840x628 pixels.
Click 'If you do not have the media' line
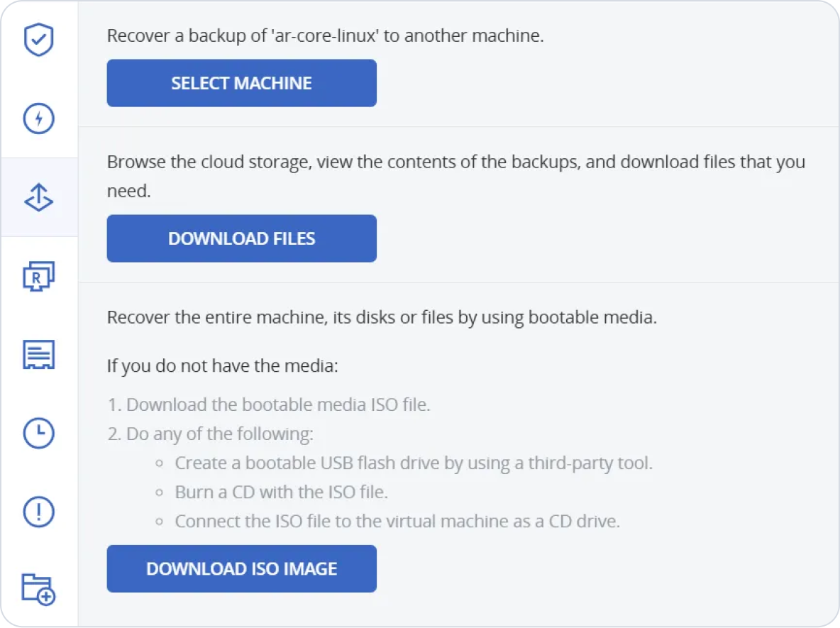point(222,367)
